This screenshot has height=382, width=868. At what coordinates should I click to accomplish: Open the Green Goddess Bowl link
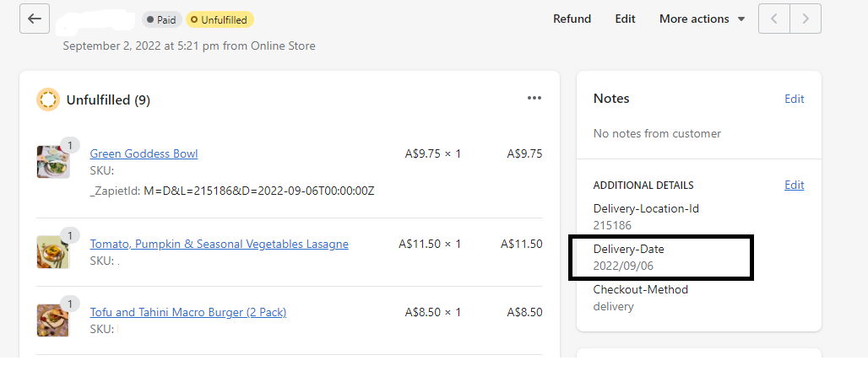pyautogui.click(x=144, y=153)
